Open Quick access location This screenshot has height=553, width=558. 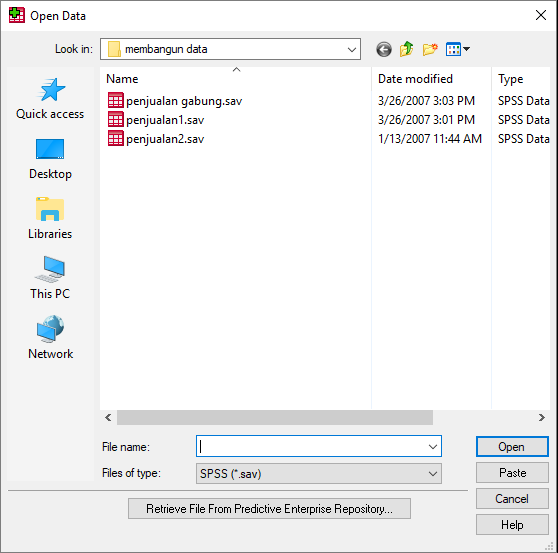point(50,99)
